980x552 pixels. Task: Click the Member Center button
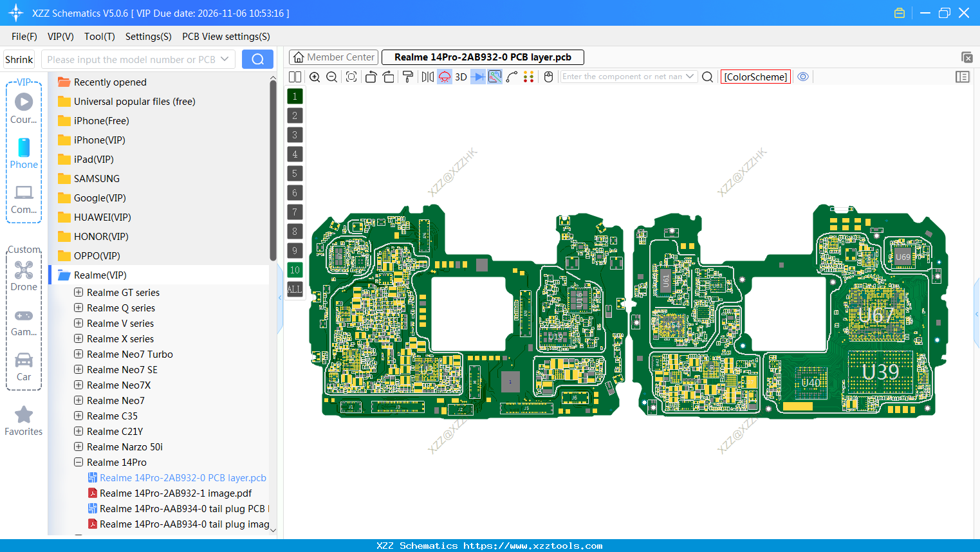tap(333, 57)
